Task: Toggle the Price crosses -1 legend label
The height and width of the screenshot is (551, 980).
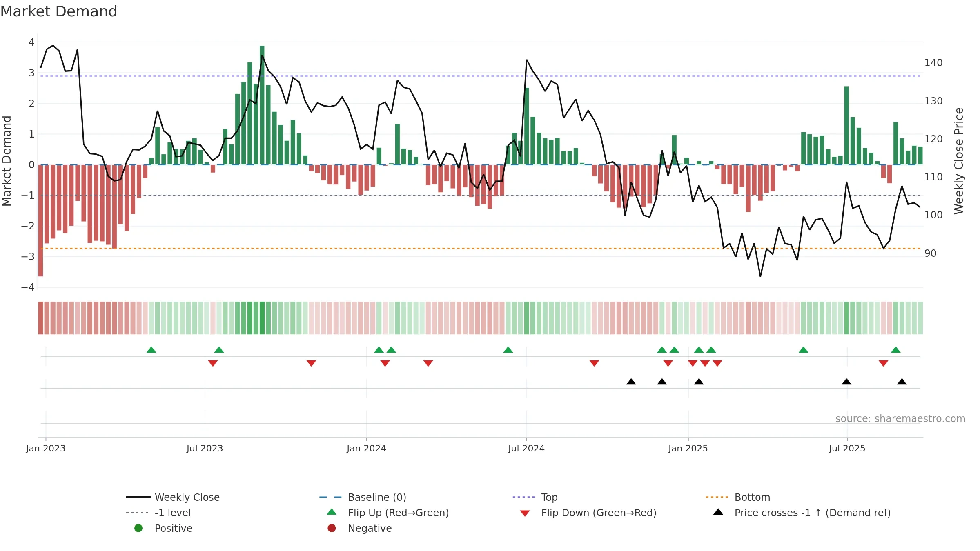Action: [x=813, y=513]
